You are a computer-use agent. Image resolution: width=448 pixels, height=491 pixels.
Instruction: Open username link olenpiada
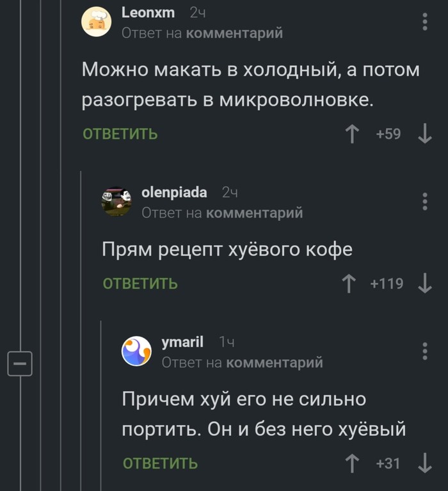coord(174,192)
